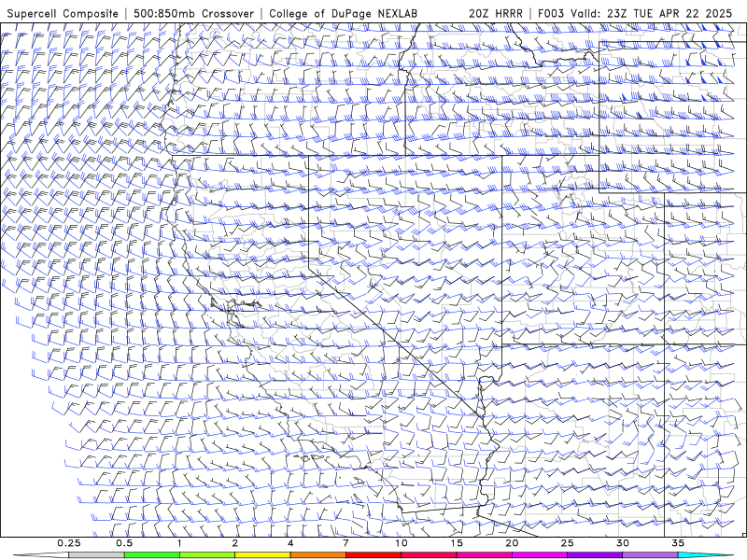Click the '500:850mb Crossover' header text
Viewport: 747px width, 560px height.
194,13
